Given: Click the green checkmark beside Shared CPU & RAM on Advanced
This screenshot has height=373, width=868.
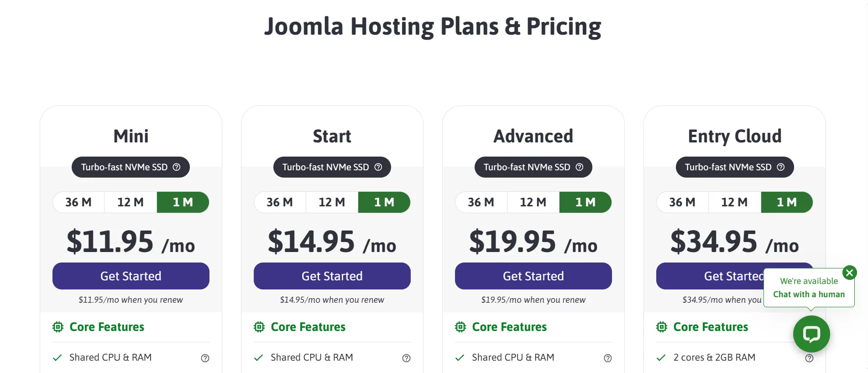Looking at the screenshot, I should (459, 358).
